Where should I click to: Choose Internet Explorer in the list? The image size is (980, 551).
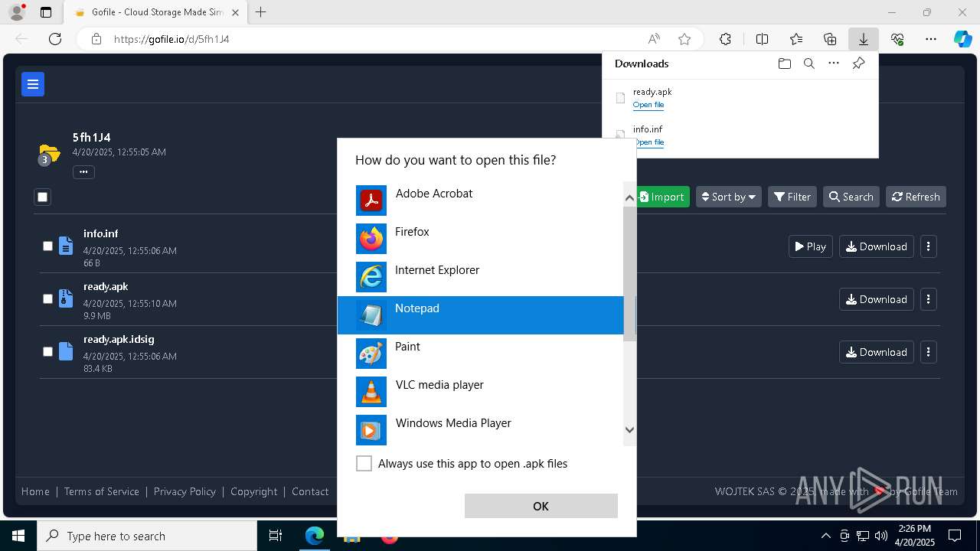(481, 277)
